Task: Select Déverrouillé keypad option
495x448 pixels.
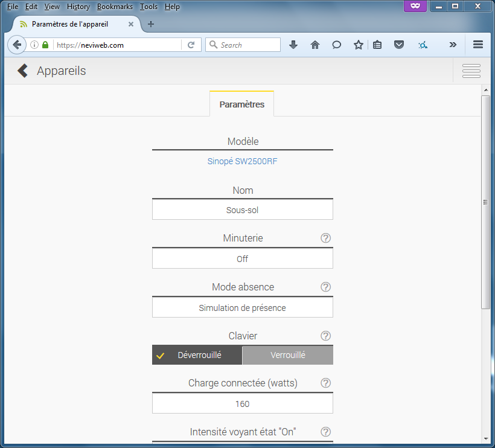Action: point(197,355)
